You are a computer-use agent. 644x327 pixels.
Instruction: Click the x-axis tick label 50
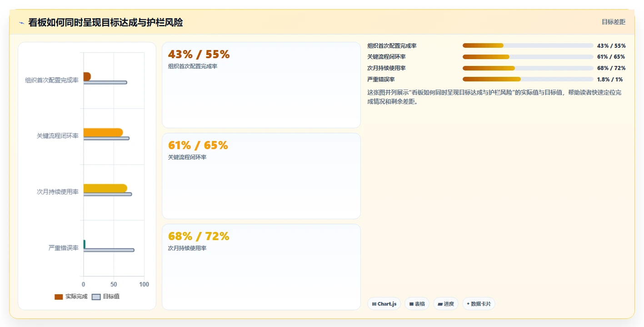[114, 284]
